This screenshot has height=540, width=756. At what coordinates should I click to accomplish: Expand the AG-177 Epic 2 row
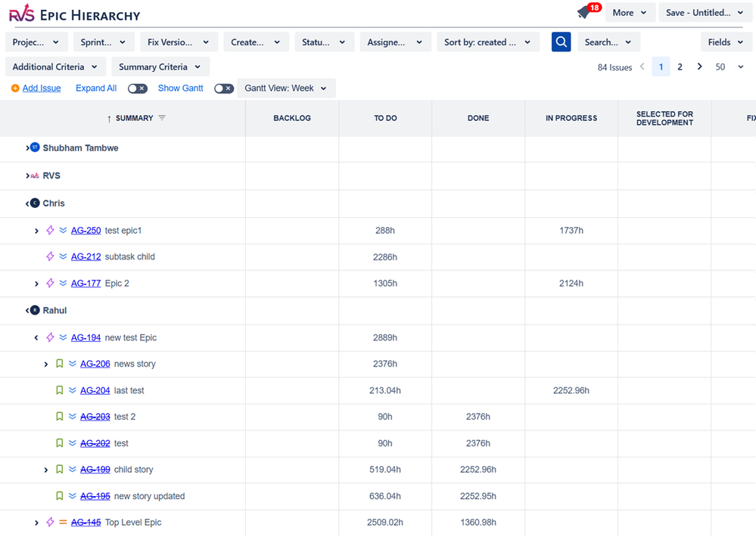(x=36, y=284)
